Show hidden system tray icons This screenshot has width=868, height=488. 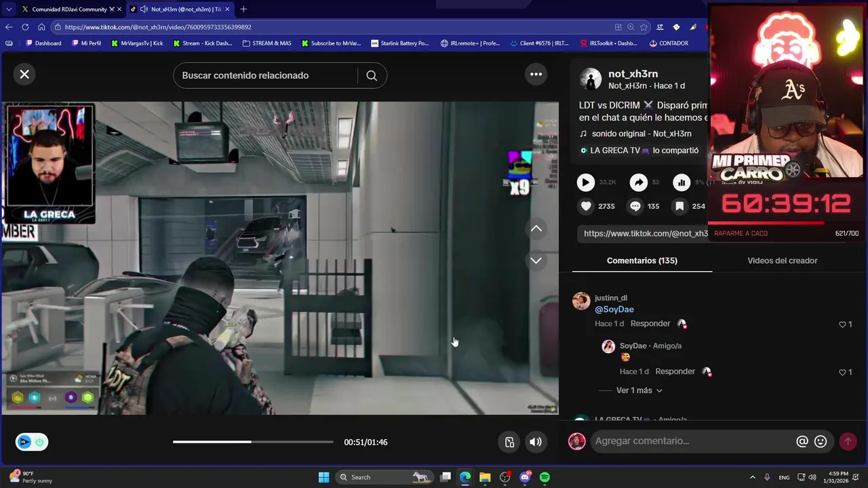(752, 477)
